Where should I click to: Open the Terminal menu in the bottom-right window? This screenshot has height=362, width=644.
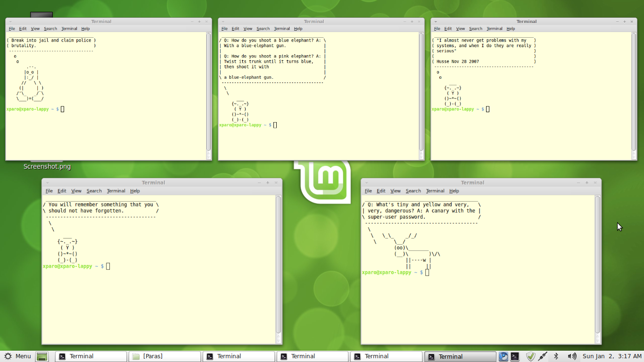(x=435, y=191)
